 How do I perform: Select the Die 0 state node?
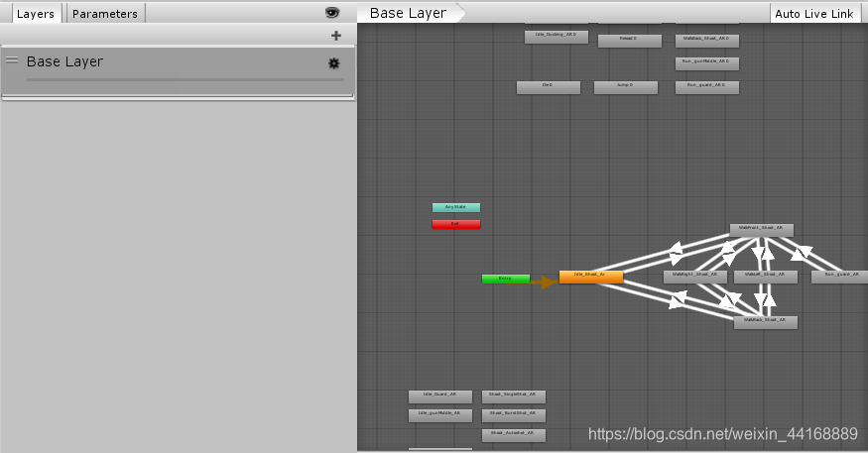pyautogui.click(x=548, y=87)
